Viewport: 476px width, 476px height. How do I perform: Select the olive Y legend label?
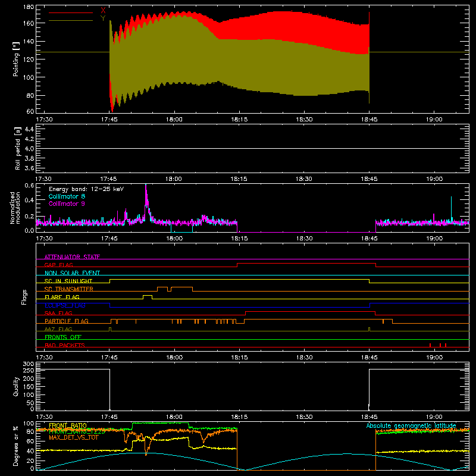(x=103, y=18)
